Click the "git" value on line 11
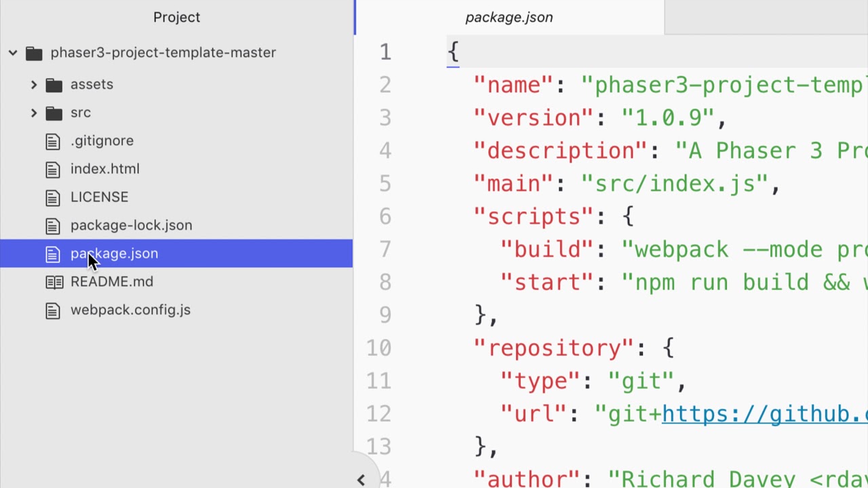This screenshot has height=488, width=868. [x=641, y=381]
